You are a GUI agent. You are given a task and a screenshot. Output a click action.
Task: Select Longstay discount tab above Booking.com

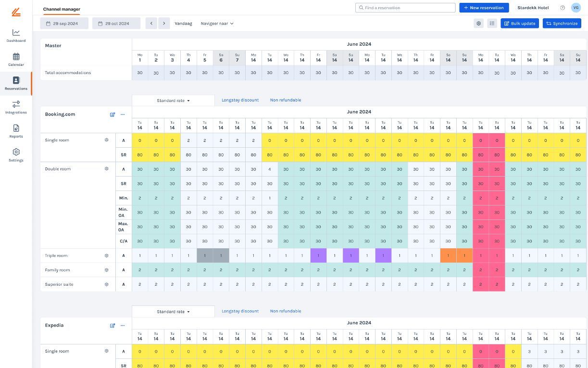pyautogui.click(x=240, y=100)
